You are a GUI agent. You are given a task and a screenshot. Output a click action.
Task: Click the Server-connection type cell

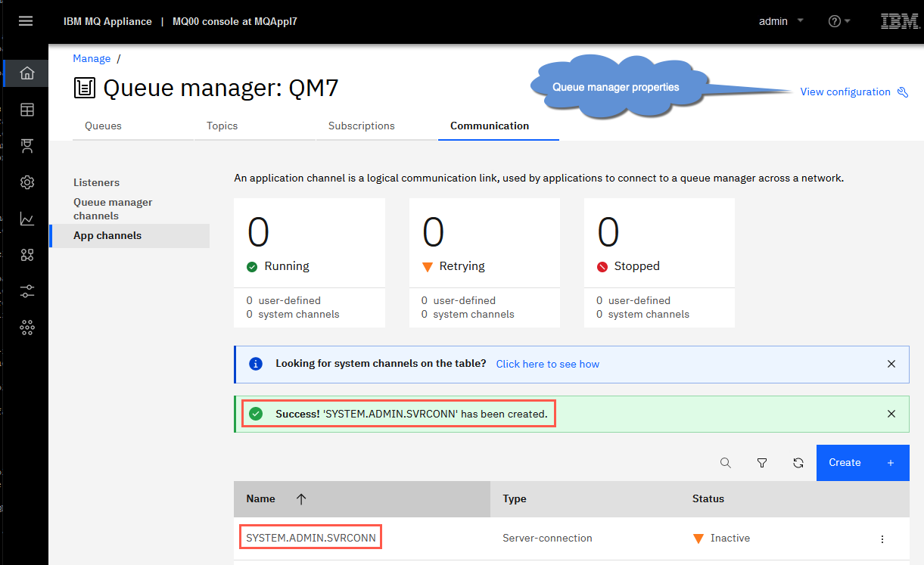pos(547,539)
